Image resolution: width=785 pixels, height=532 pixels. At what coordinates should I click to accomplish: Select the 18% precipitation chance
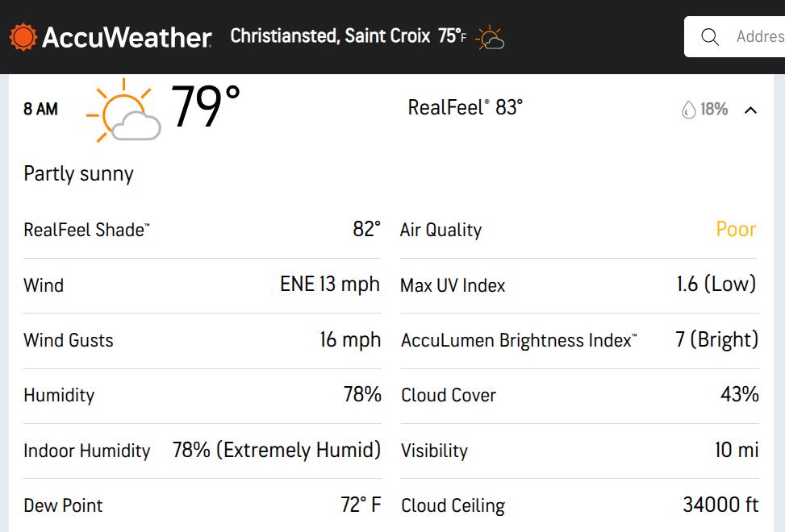tap(714, 110)
